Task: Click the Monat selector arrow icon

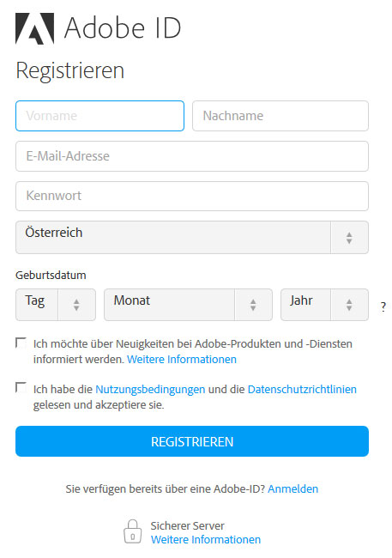Action: point(253,305)
